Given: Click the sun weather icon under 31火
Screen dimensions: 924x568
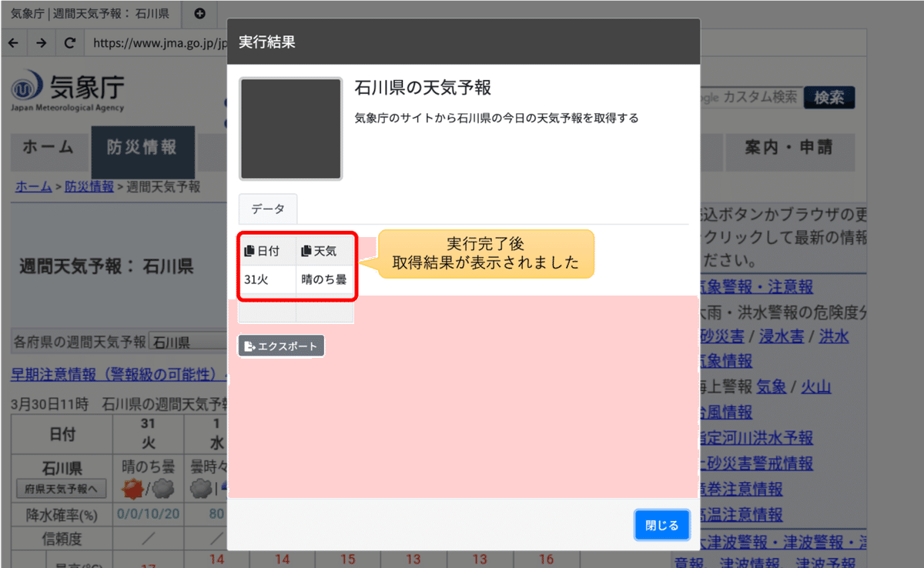Looking at the screenshot, I should pyautogui.click(x=132, y=487).
